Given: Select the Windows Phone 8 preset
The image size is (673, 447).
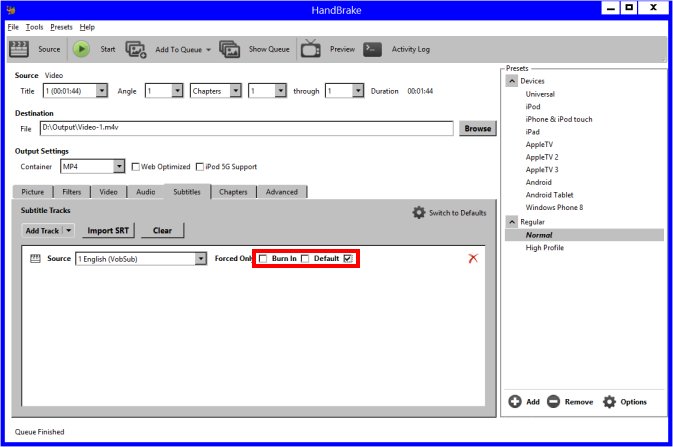Looking at the screenshot, I should coord(554,207).
